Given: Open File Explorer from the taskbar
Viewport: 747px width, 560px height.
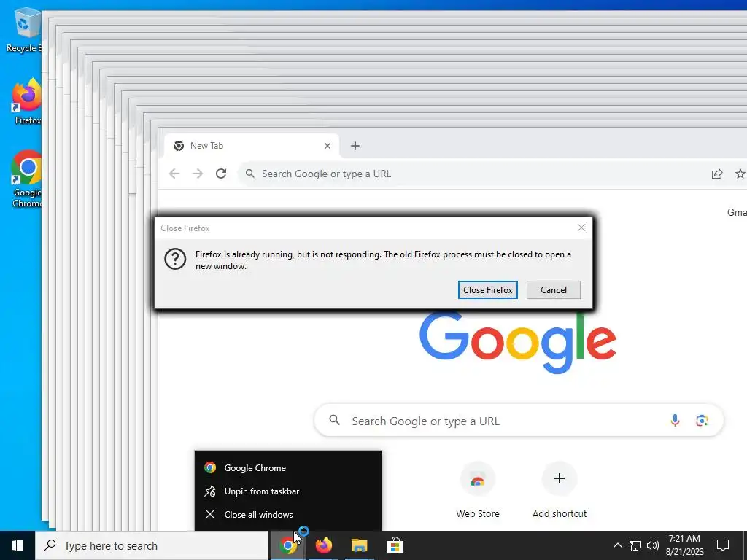Looking at the screenshot, I should pos(359,545).
